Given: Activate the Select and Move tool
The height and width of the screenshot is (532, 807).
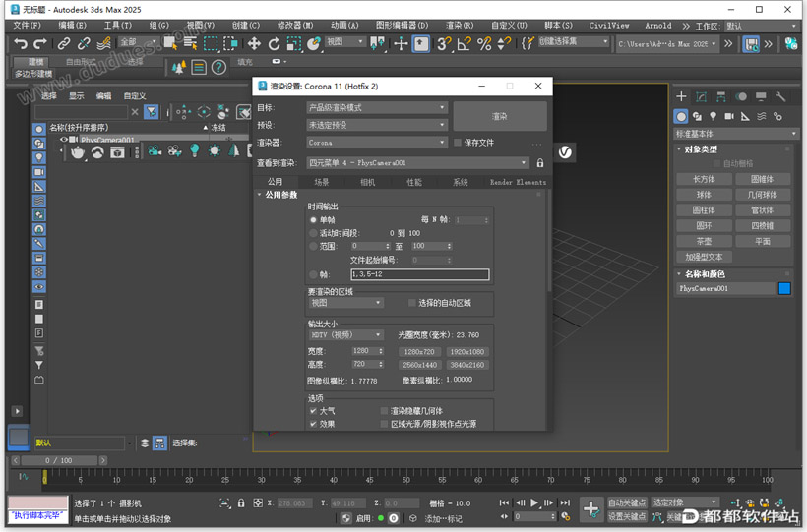Looking at the screenshot, I should (x=254, y=43).
